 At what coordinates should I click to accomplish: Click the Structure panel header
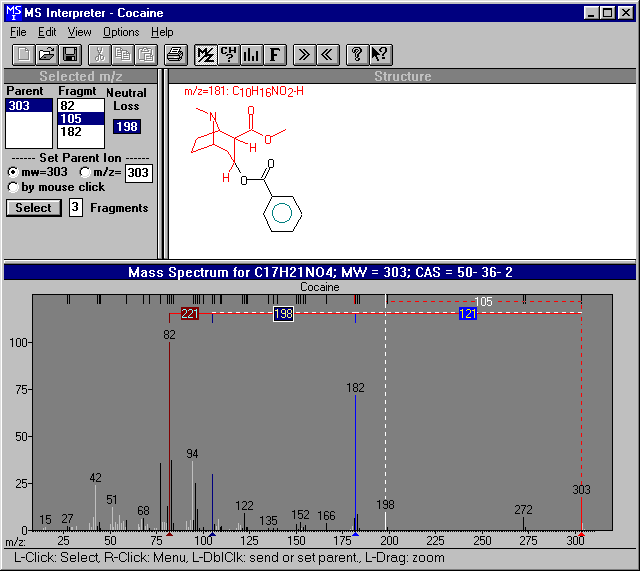coord(402,76)
